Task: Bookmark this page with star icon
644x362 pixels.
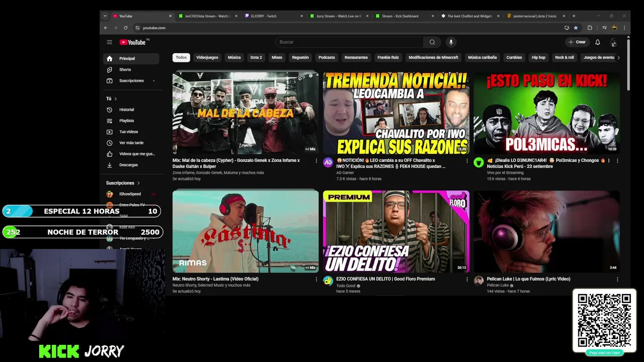Action: click(x=576, y=28)
